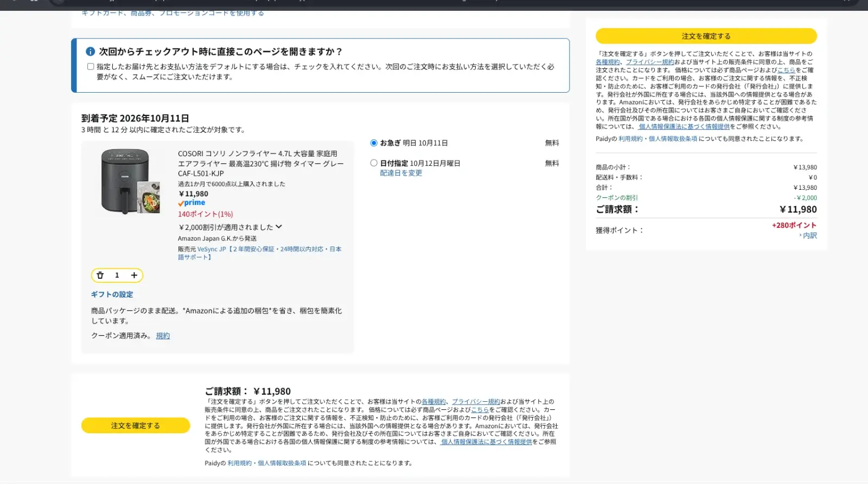The width and height of the screenshot is (868, 488).
Task: Open the 規約 link next to クーポン適用済み
Action: 163,336
